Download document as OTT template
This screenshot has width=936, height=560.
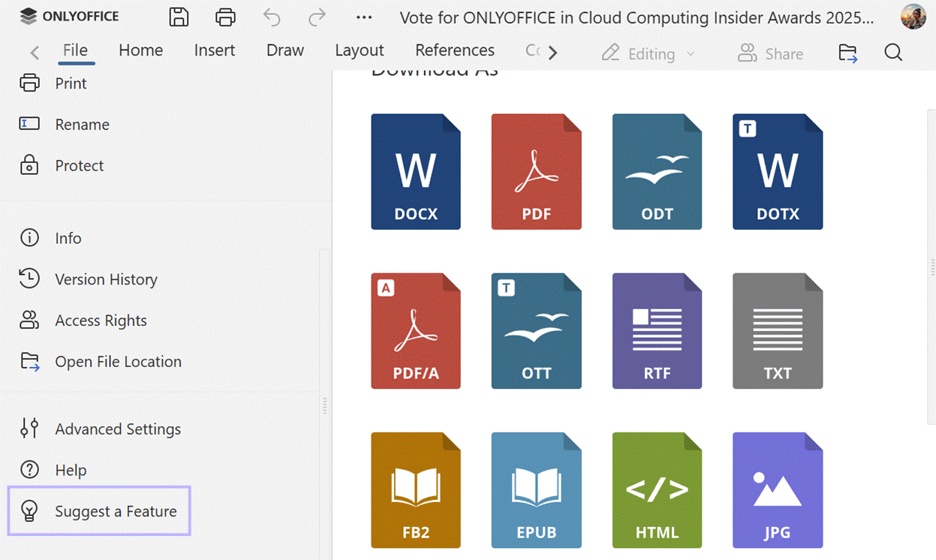[537, 331]
